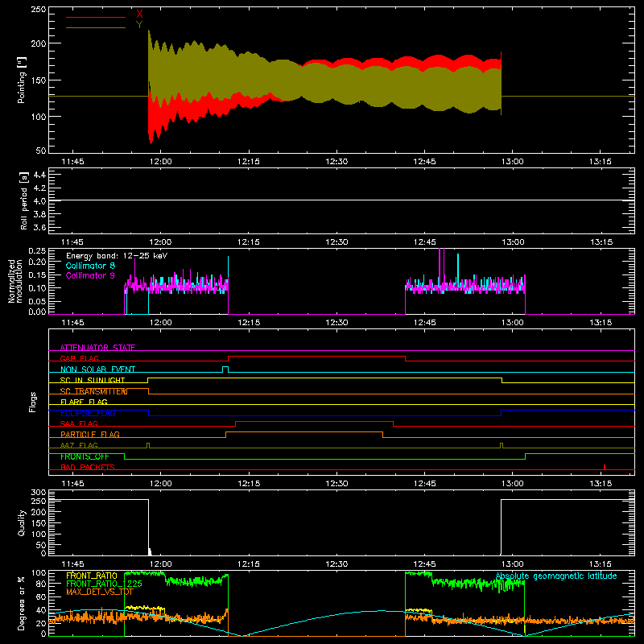The image size is (644, 644).
Task: Click the white roll period line
Action: [x=341, y=200]
